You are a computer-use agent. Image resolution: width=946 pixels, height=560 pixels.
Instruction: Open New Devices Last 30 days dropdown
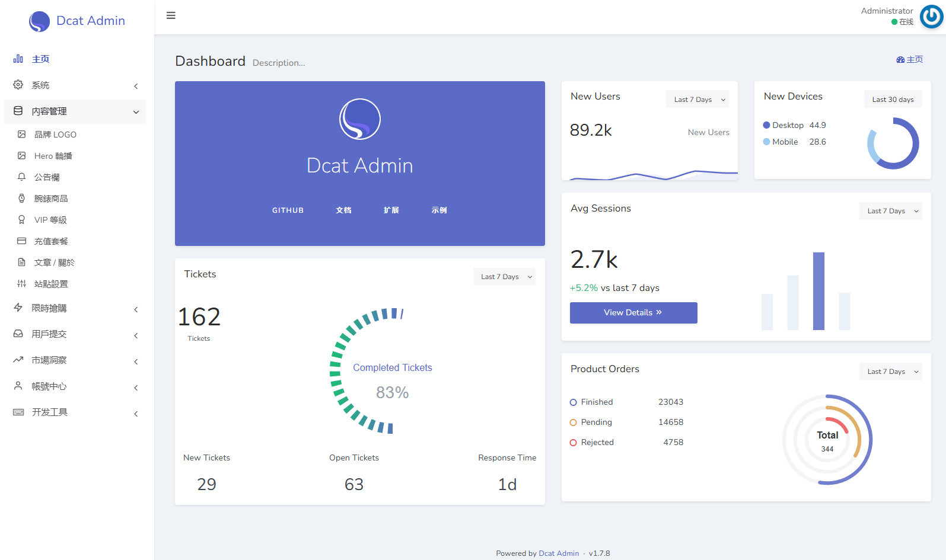(x=893, y=100)
